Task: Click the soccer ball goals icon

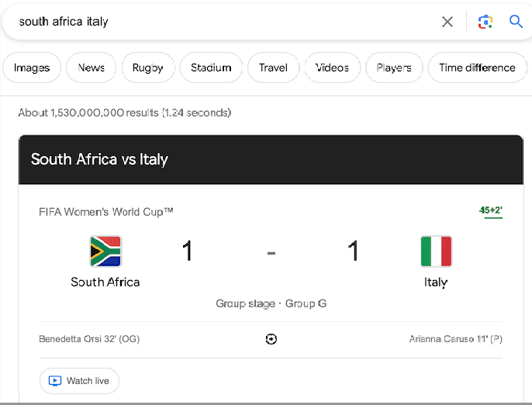Action: pyautogui.click(x=271, y=339)
